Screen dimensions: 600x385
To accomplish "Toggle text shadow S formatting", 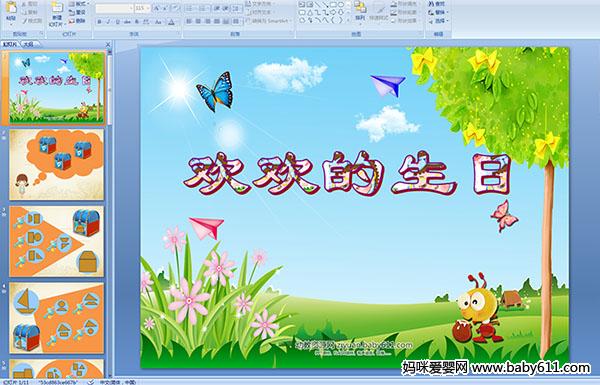I will tap(137, 22).
